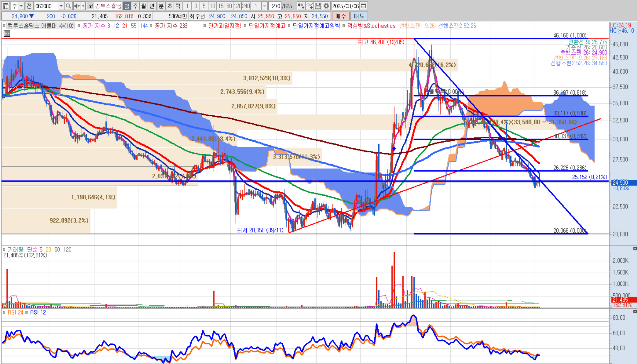This screenshot has width=637, height=364.
Task: Open the dropdown next to the speaker icon
Action: click(83, 6)
